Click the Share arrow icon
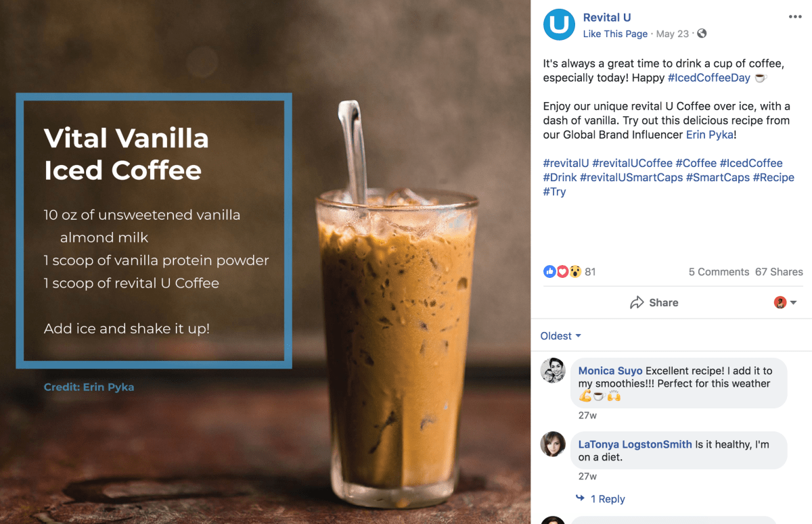The image size is (812, 524). coord(637,303)
